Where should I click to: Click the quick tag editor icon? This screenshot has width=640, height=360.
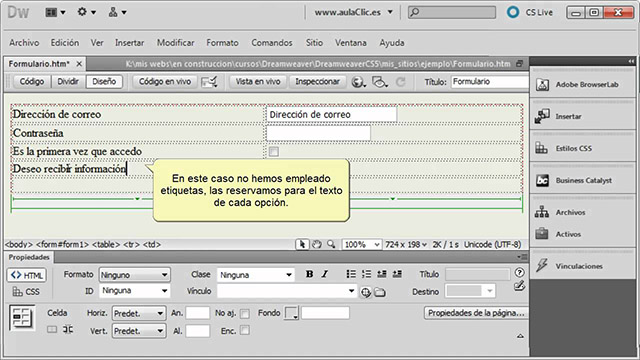pos(519,286)
